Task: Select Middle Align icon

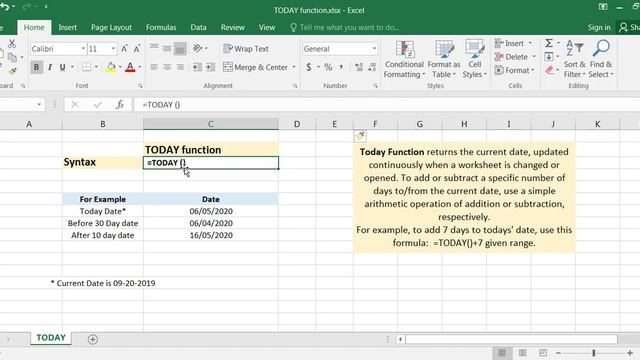Action: point(167,49)
